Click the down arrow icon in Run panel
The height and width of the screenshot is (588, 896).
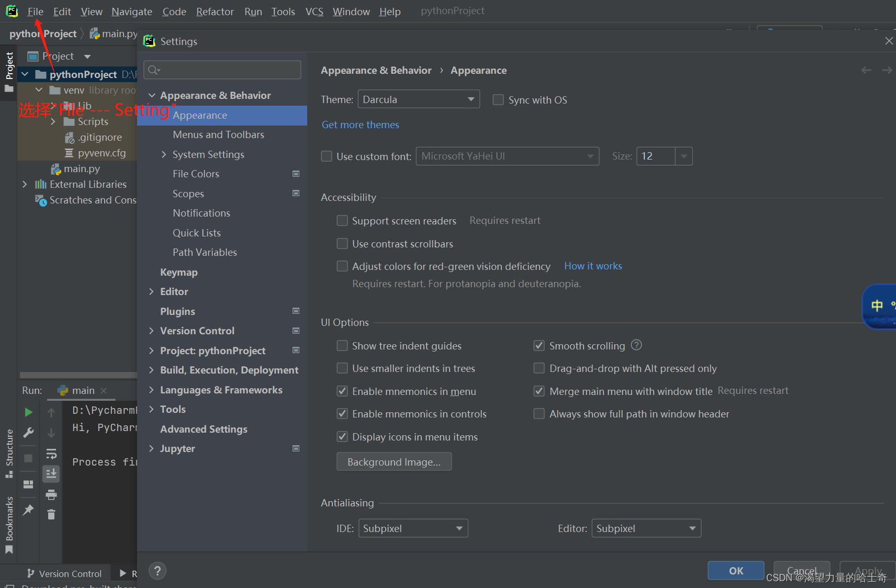click(x=51, y=433)
